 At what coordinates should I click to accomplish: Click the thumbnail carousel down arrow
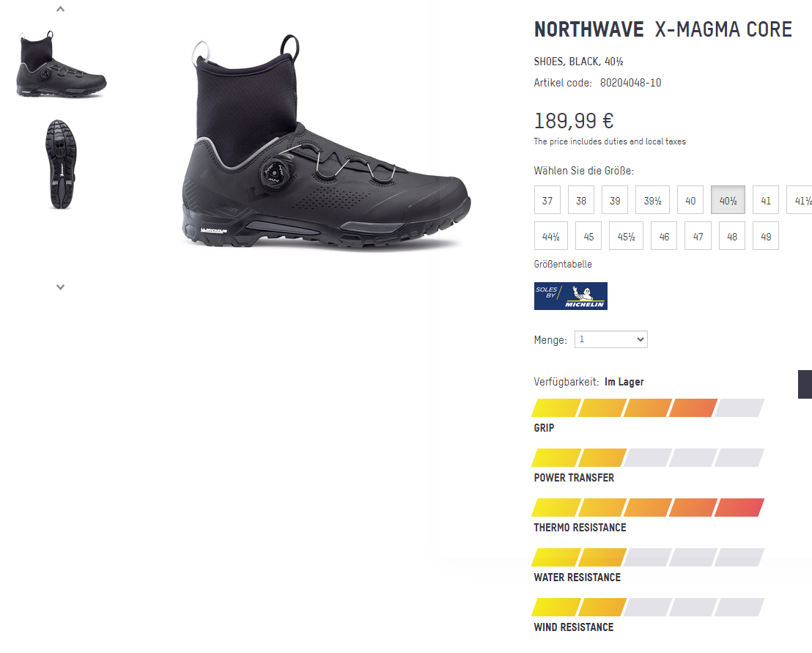coord(61,287)
